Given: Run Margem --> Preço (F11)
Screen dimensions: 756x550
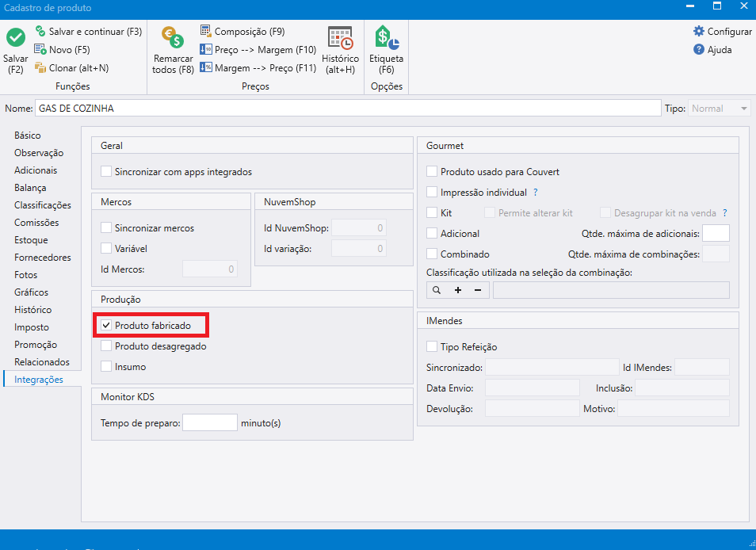Looking at the screenshot, I should [258, 68].
